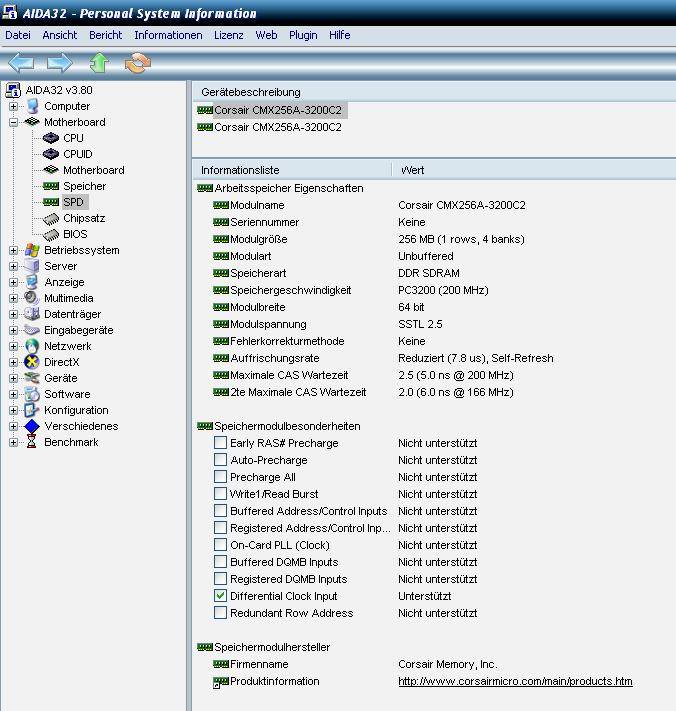Select the CPUID chip icon in the tree

51,154
